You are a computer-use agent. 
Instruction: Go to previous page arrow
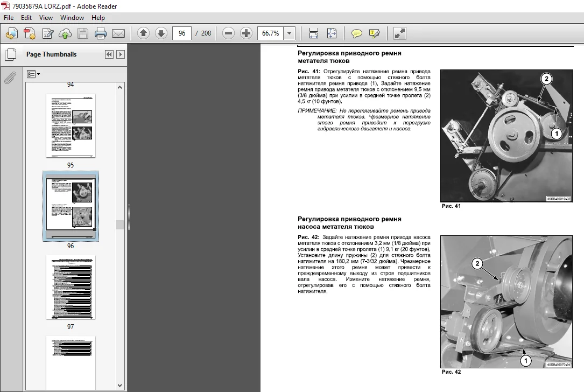coord(143,33)
